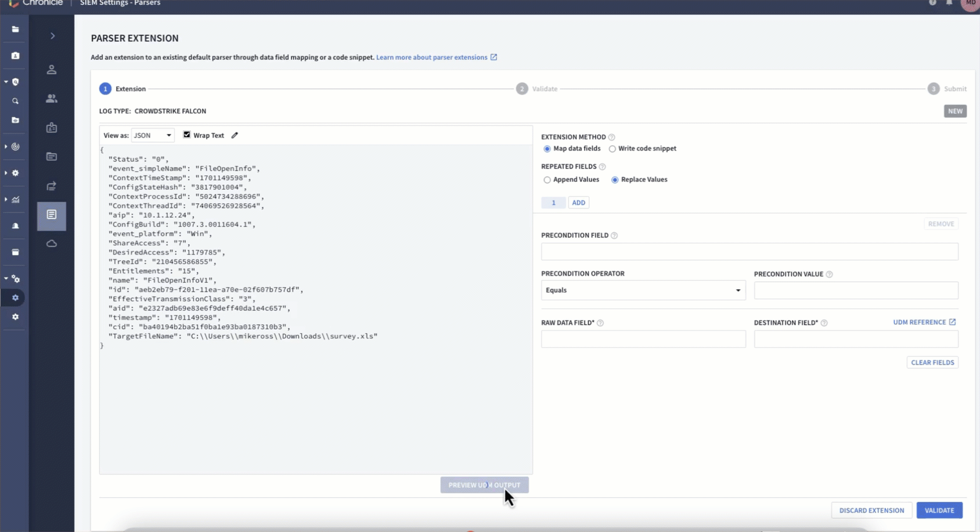Viewport: 980px width, 532px height.
Task: Click the pencil edit icon beside Wrap Text
Action: [x=235, y=135]
